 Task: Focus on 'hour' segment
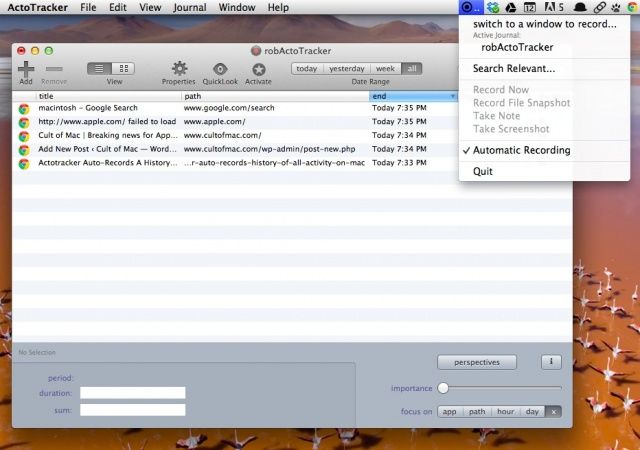pyautogui.click(x=505, y=412)
